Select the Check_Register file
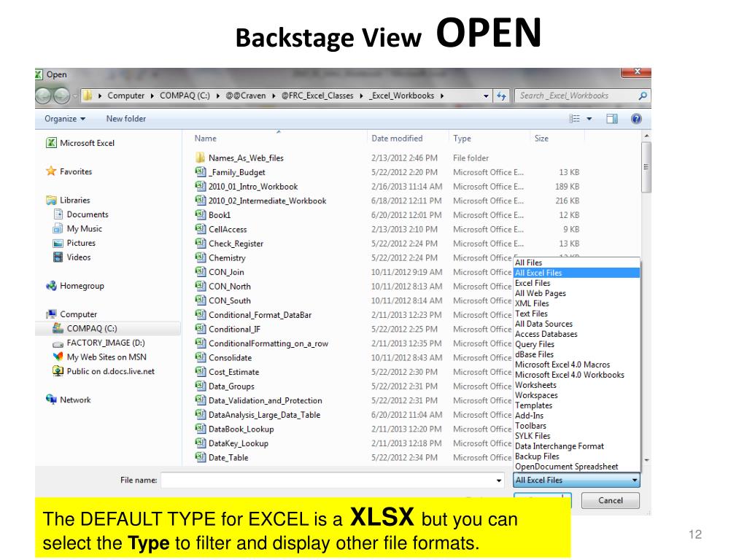This screenshot has height=560, width=747. (236, 244)
